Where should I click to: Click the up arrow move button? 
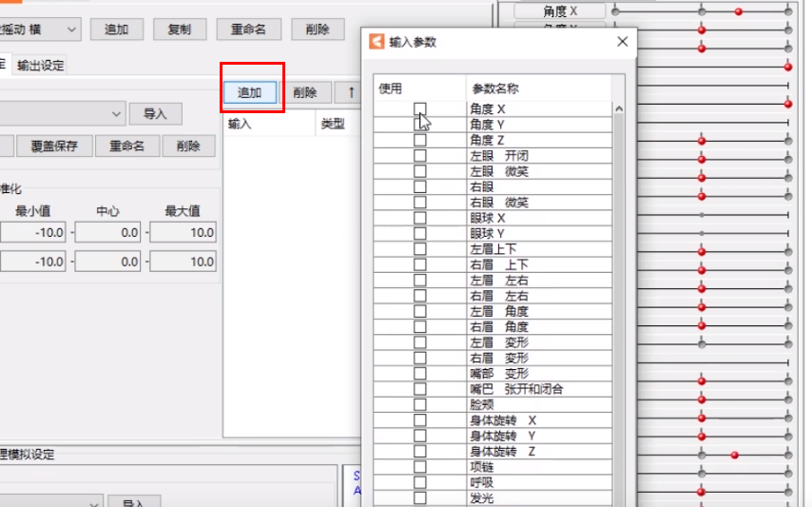pyautogui.click(x=351, y=92)
